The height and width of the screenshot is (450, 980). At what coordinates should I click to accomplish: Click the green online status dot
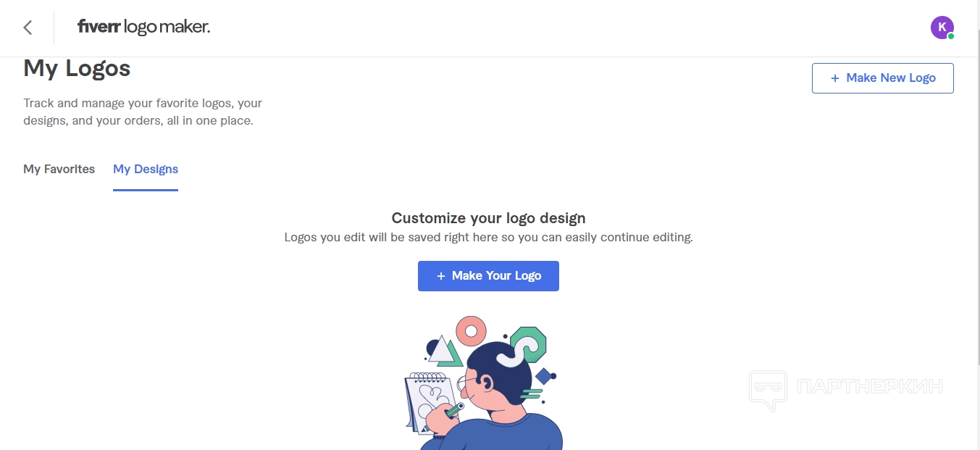951,36
